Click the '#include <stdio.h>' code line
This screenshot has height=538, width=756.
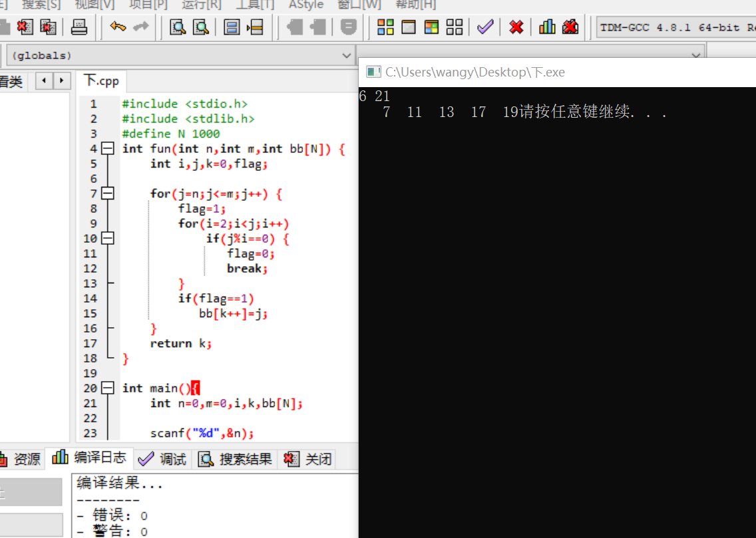[184, 104]
